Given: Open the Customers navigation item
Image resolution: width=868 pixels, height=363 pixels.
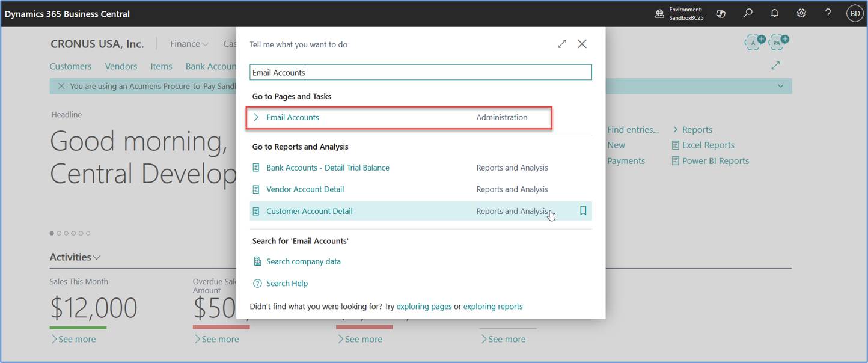Looking at the screenshot, I should click(x=70, y=66).
